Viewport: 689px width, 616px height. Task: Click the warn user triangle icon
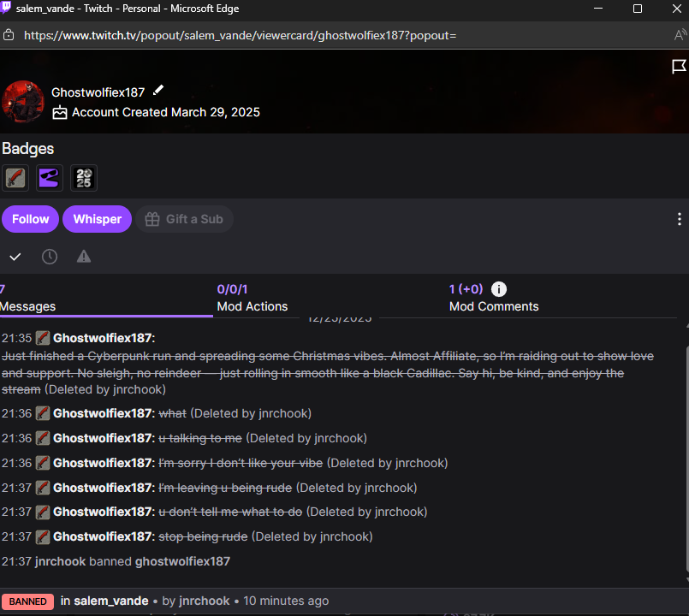coord(84,257)
